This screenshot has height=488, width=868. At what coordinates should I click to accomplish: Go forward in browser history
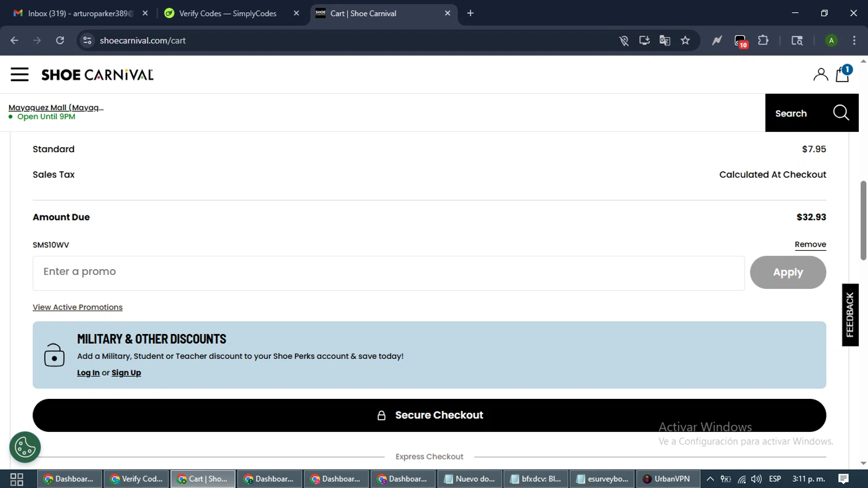click(x=37, y=41)
